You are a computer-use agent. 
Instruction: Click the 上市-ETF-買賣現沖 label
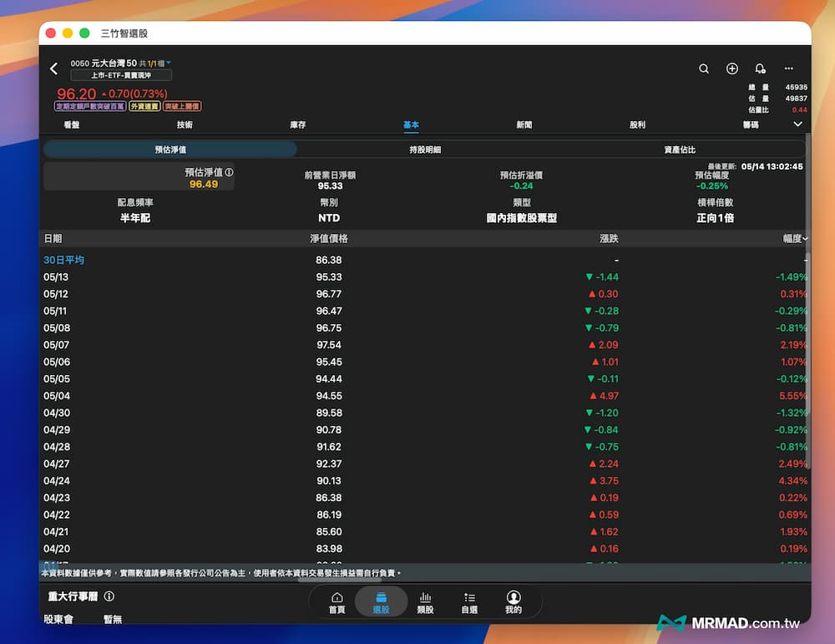121,75
